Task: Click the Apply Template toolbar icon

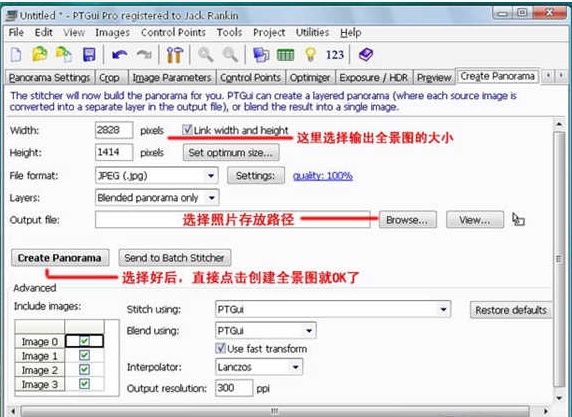Action: click(x=64, y=54)
